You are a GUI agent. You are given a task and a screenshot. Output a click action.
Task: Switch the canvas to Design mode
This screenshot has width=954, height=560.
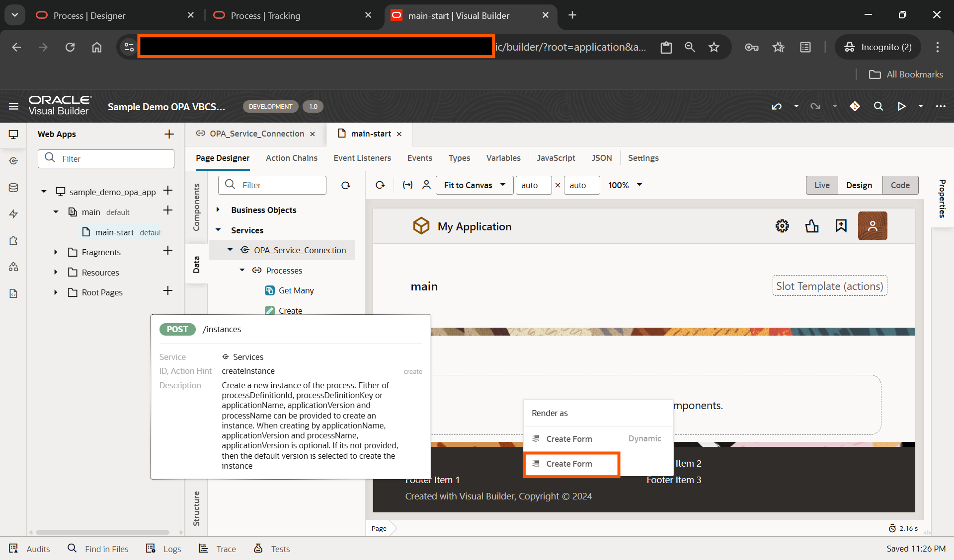(x=860, y=185)
